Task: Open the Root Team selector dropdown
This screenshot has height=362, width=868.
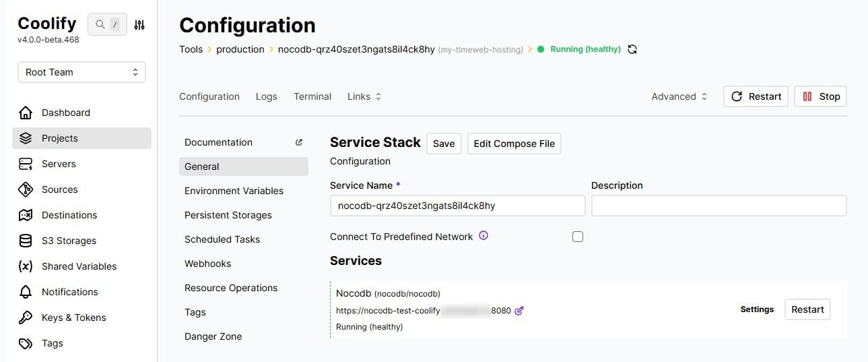Action: [x=81, y=72]
